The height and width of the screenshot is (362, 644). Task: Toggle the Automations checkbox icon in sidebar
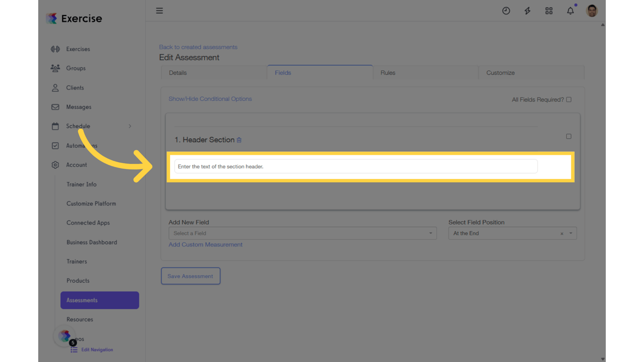pos(56,145)
